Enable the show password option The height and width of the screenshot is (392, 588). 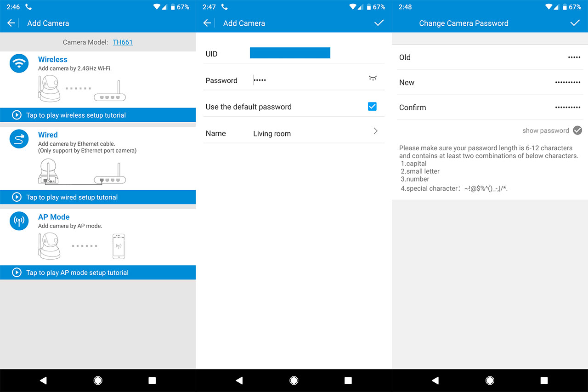(577, 131)
